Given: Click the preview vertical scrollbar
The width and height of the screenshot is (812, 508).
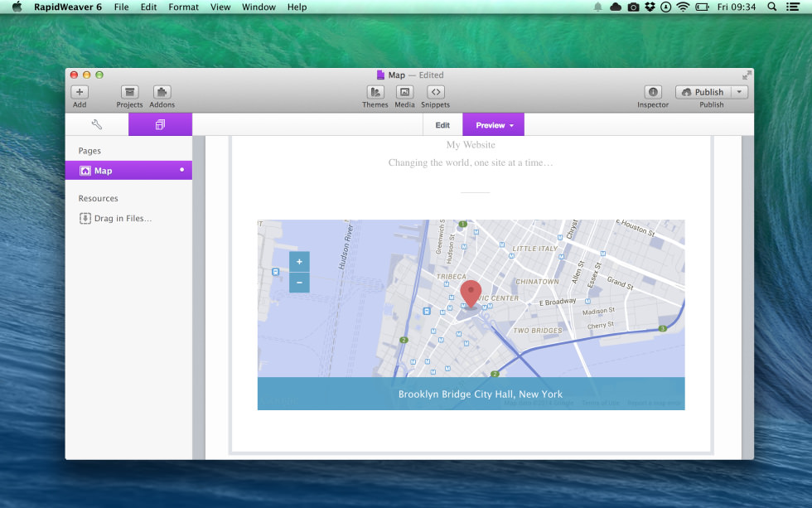Looking at the screenshot, I should (x=747, y=298).
